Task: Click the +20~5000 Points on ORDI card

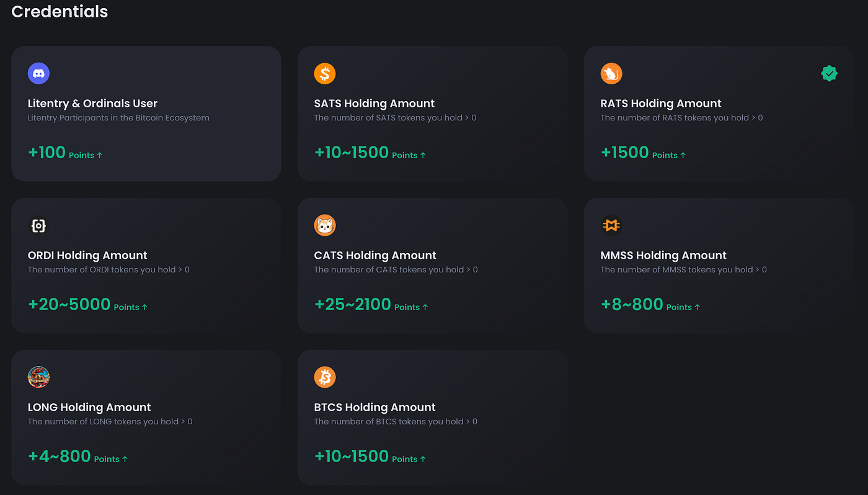Action: 87,305
